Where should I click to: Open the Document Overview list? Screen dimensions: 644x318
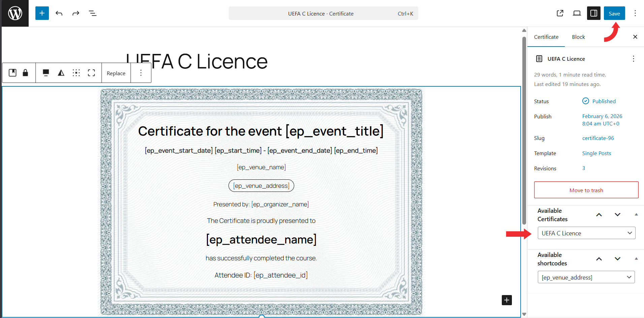pos(93,13)
